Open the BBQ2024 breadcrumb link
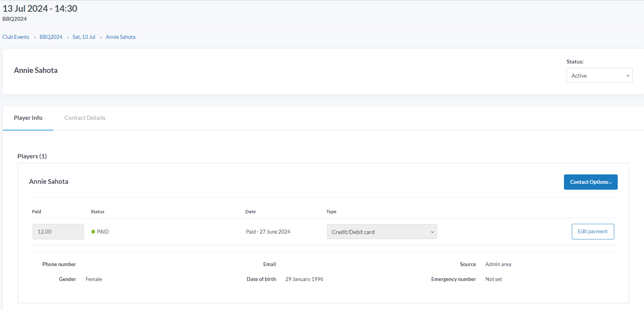This screenshot has height=310, width=644. click(51, 37)
